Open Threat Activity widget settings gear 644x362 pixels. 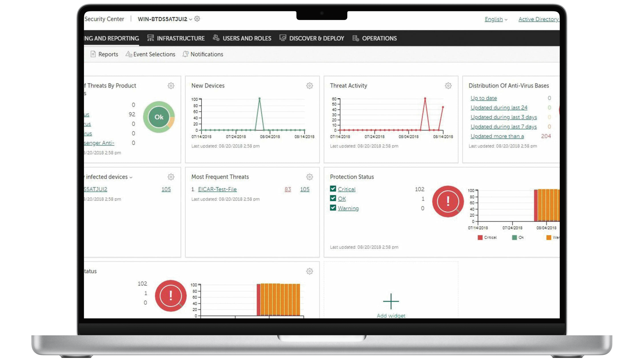click(448, 86)
